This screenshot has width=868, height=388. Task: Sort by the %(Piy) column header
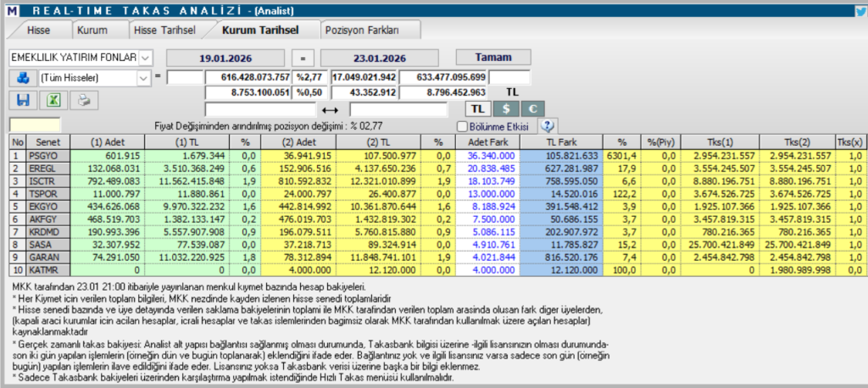coord(660,142)
